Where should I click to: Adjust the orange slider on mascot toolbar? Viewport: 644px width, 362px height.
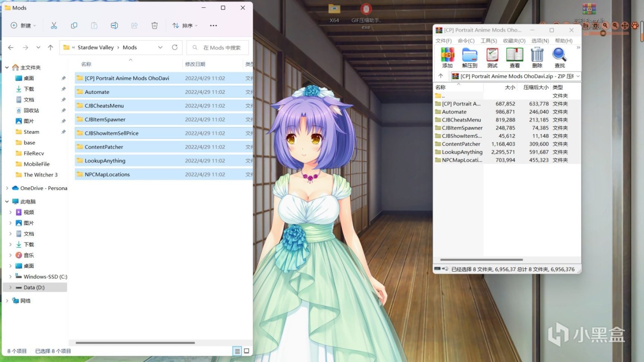pyautogui.click(x=603, y=33)
